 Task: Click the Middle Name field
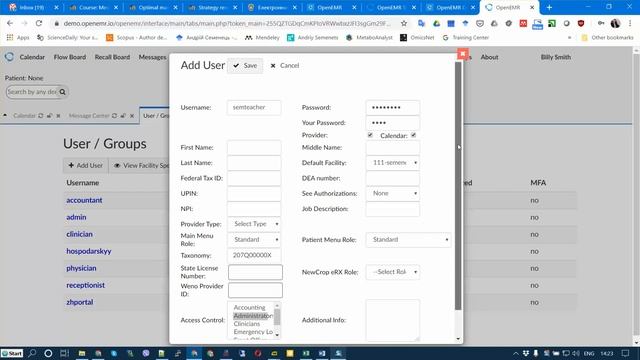point(393,147)
